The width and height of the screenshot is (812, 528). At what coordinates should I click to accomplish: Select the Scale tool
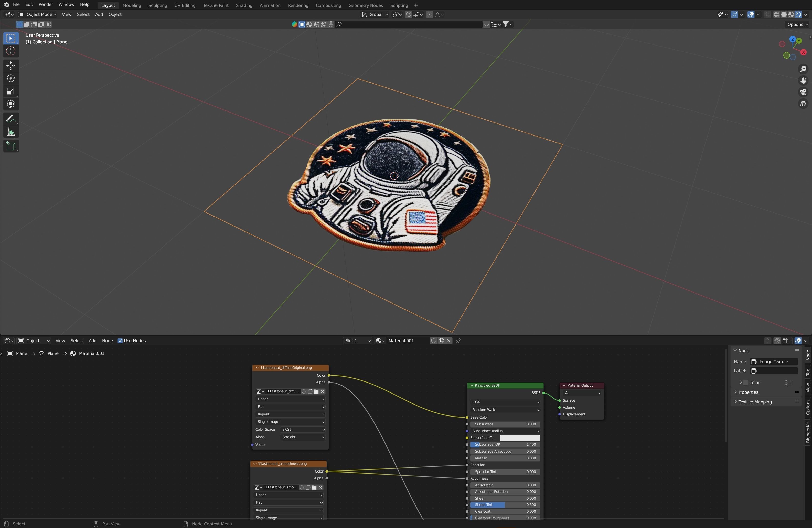10,91
